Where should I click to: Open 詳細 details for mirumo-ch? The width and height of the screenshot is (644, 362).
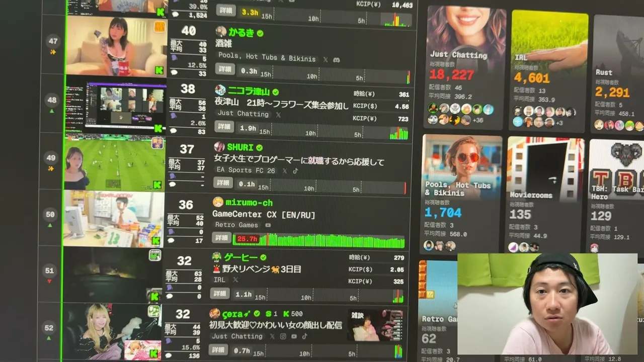222,238
